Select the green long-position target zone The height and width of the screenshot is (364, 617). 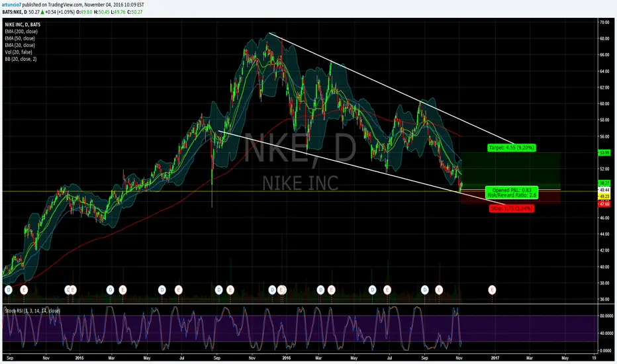point(511,171)
